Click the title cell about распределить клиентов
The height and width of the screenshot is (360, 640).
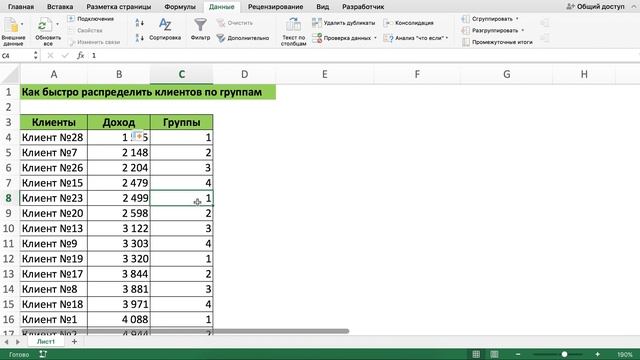point(148,92)
